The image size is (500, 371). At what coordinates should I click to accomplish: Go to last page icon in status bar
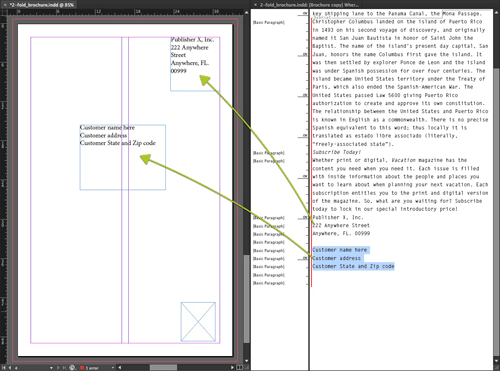64,368
